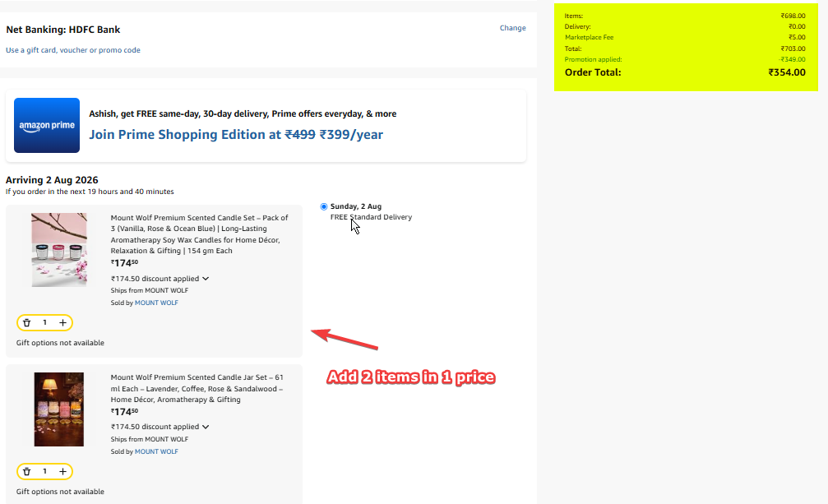
Task: Delete the Candle Set Pack of 3 item
Action: pos(27,323)
